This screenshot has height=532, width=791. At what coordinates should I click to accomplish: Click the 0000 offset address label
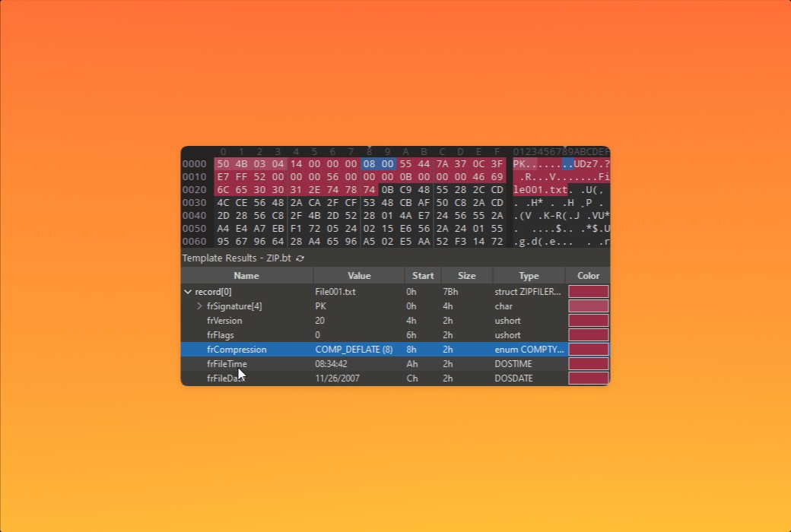click(194, 163)
